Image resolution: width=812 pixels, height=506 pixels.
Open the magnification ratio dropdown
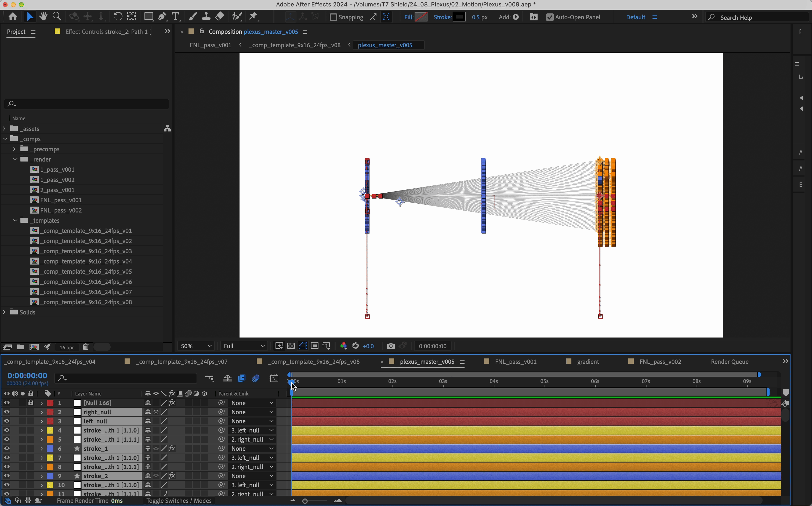pyautogui.click(x=196, y=346)
